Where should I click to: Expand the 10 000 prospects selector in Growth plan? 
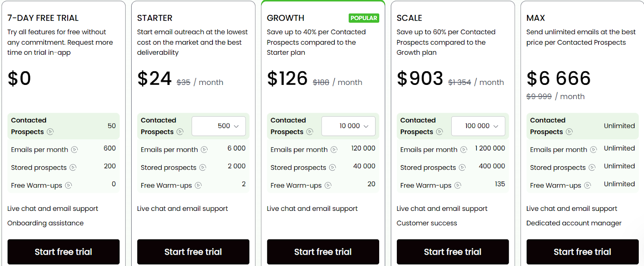point(348,126)
